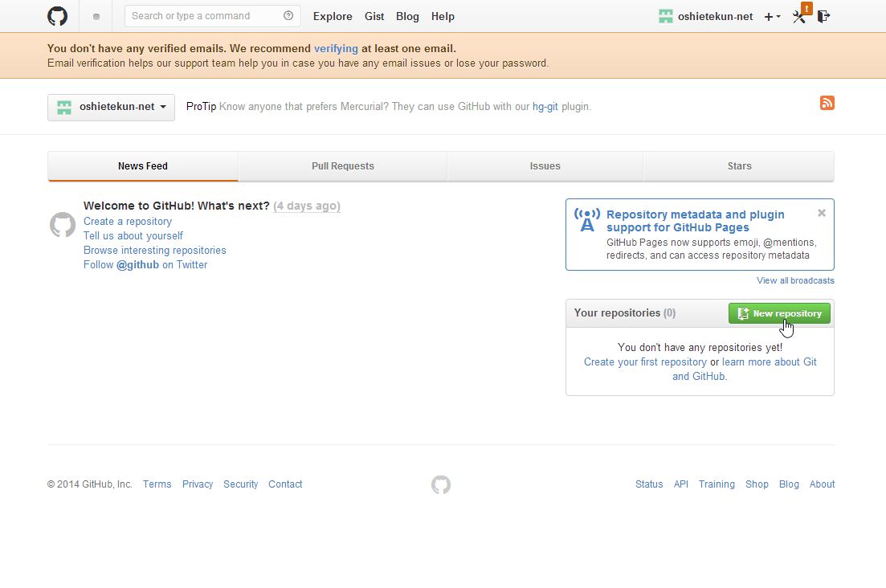Open the Status footer link
This screenshot has height=588, width=886.
[x=649, y=484]
